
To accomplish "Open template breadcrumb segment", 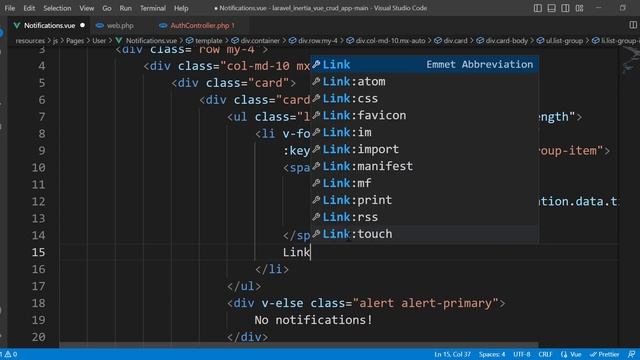I will [x=204, y=41].
